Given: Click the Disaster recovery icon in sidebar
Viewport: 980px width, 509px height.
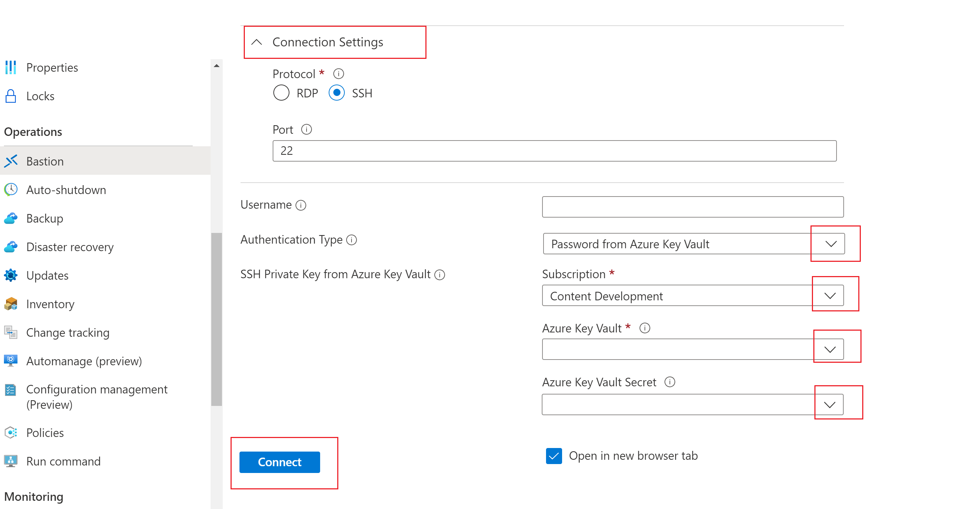Looking at the screenshot, I should coord(11,247).
